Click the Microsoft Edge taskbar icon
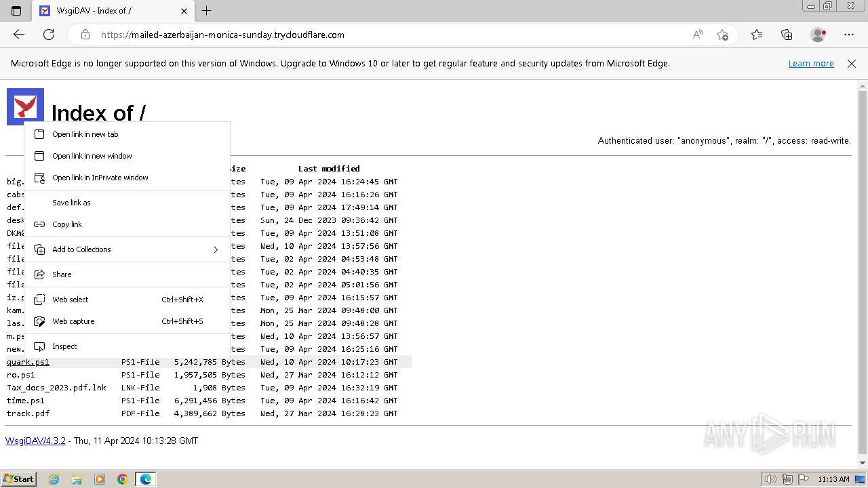This screenshot has width=868, height=488. click(x=146, y=479)
